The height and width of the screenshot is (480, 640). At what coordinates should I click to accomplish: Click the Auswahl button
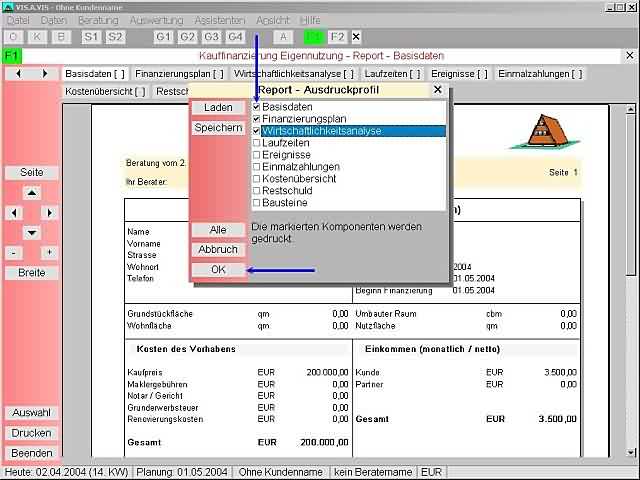pyautogui.click(x=32, y=413)
